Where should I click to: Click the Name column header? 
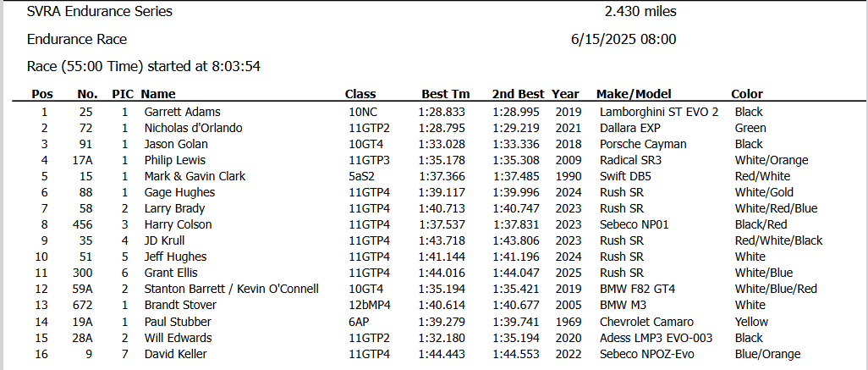[157, 94]
